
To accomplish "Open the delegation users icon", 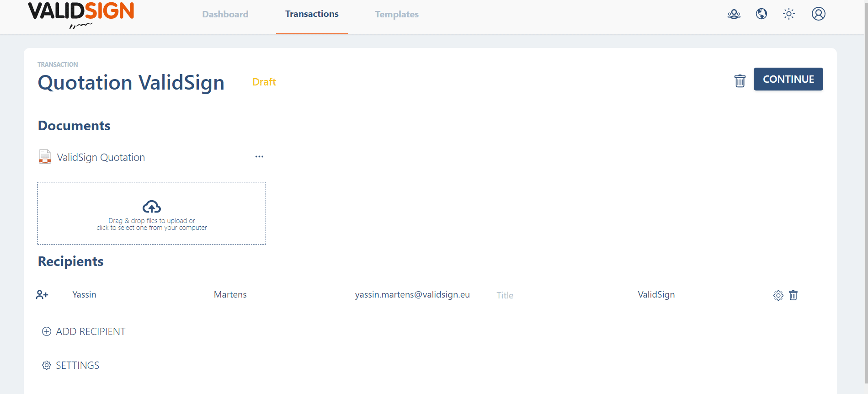I will (734, 14).
